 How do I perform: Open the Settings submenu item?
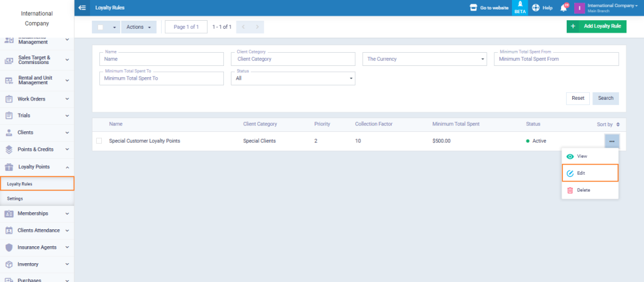[x=37, y=198]
